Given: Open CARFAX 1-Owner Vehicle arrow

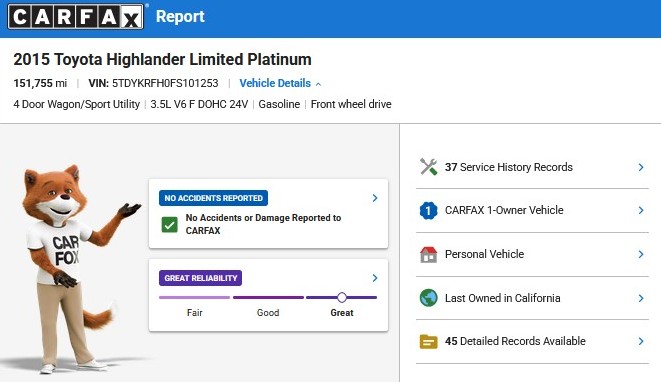Looking at the screenshot, I should pos(641,210).
